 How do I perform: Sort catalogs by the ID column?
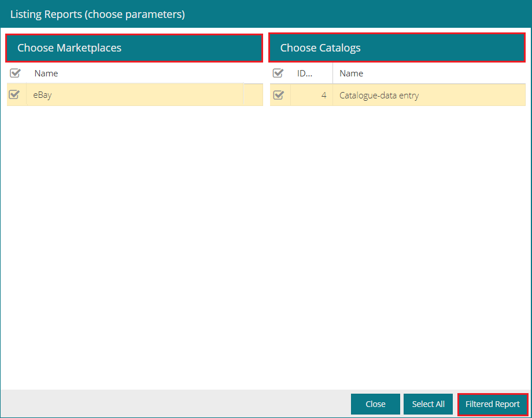(x=305, y=74)
